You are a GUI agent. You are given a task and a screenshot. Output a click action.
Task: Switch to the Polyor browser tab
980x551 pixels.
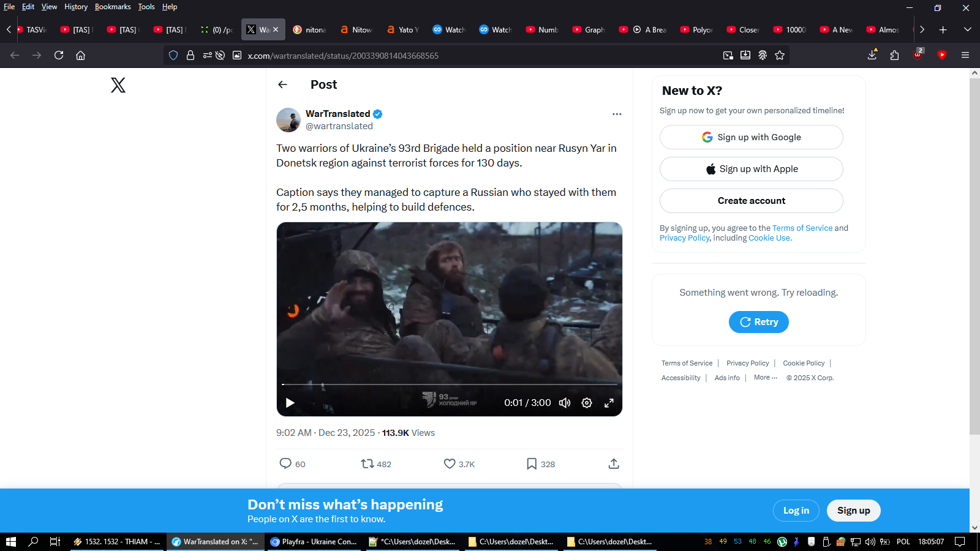click(697, 29)
